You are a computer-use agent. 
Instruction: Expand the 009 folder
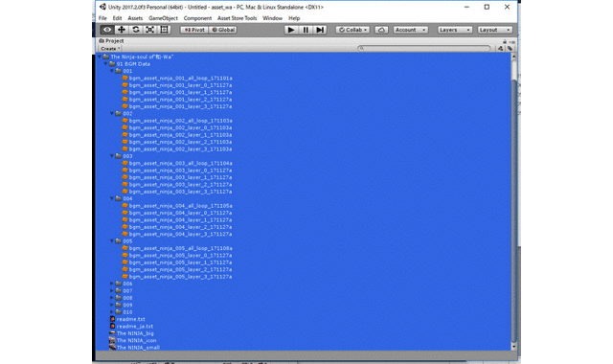point(112,305)
